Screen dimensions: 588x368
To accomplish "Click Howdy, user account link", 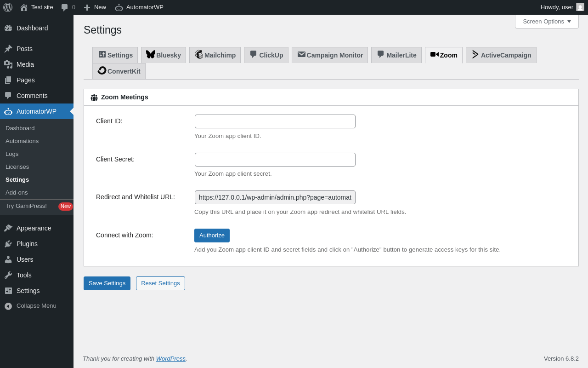I will pos(562,7).
